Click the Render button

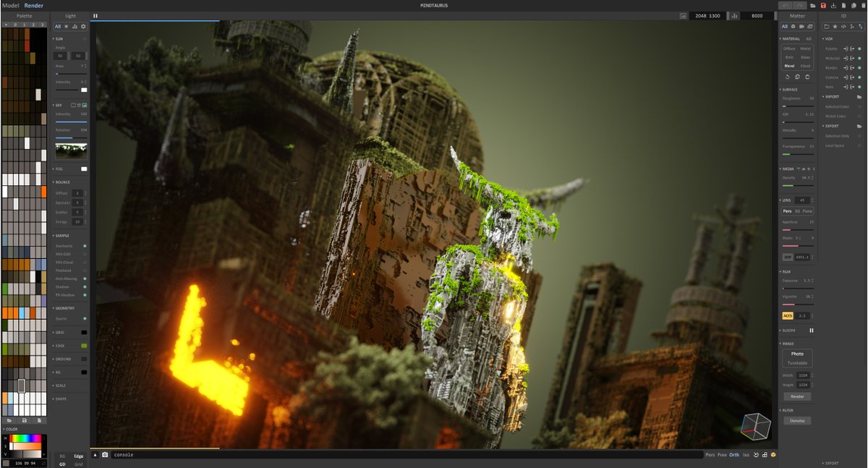point(797,396)
